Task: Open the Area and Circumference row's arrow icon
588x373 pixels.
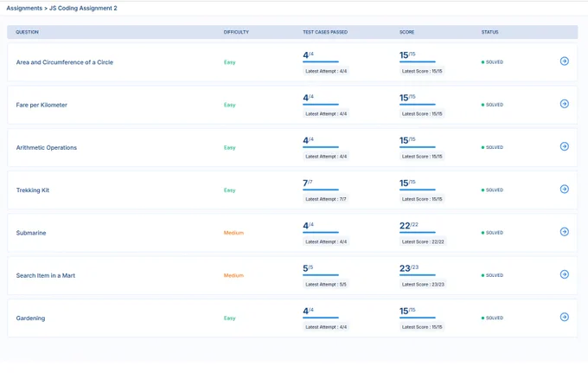Action: click(565, 61)
